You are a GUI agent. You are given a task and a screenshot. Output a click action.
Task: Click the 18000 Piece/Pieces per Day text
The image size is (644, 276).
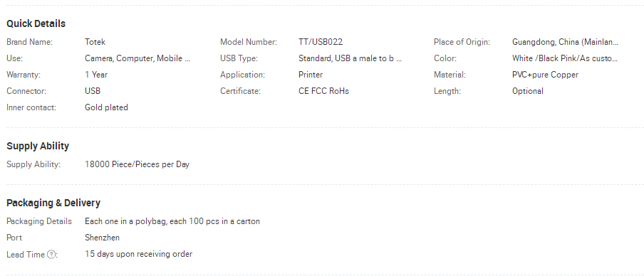point(137,164)
